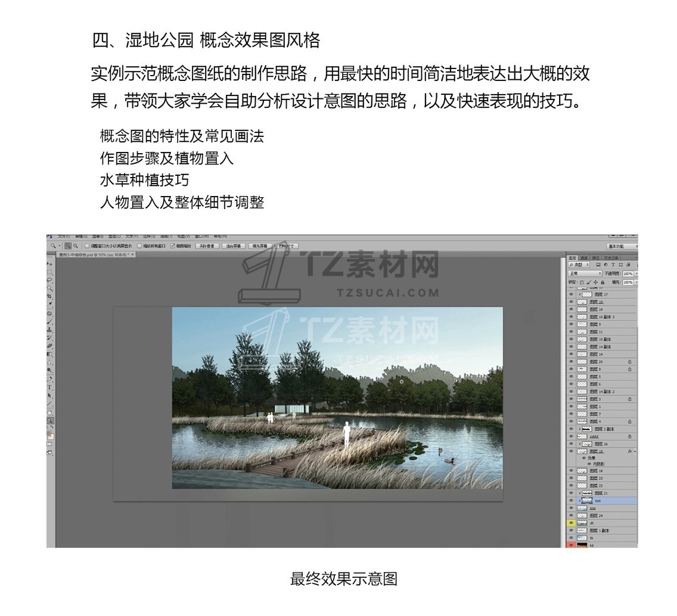Screen dimensions: 677x616
Task: Open the 窗口 menu
Action: (x=201, y=236)
